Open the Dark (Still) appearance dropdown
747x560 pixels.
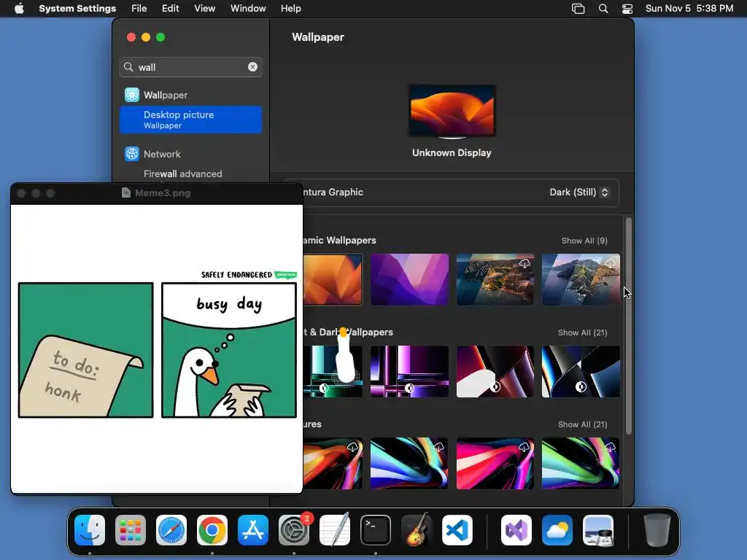(x=578, y=192)
